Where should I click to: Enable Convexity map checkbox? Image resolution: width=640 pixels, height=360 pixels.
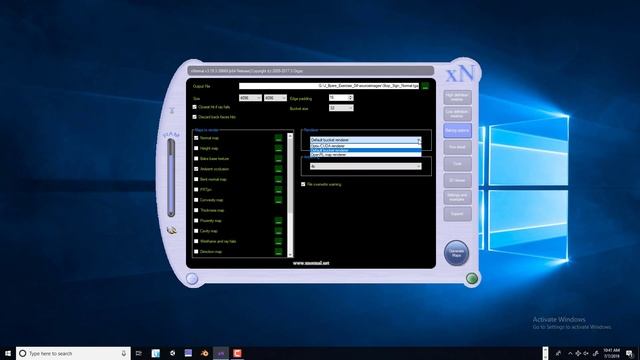pyautogui.click(x=196, y=200)
